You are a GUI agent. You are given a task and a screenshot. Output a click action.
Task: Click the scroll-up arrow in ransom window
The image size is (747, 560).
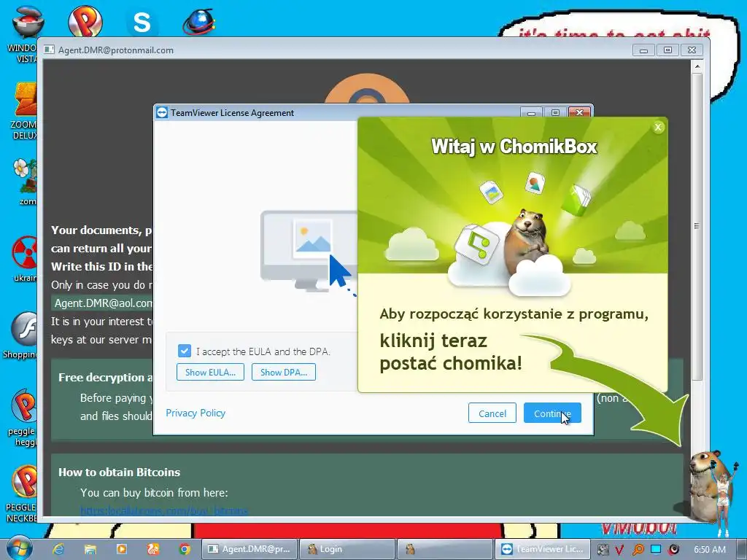coord(697,66)
